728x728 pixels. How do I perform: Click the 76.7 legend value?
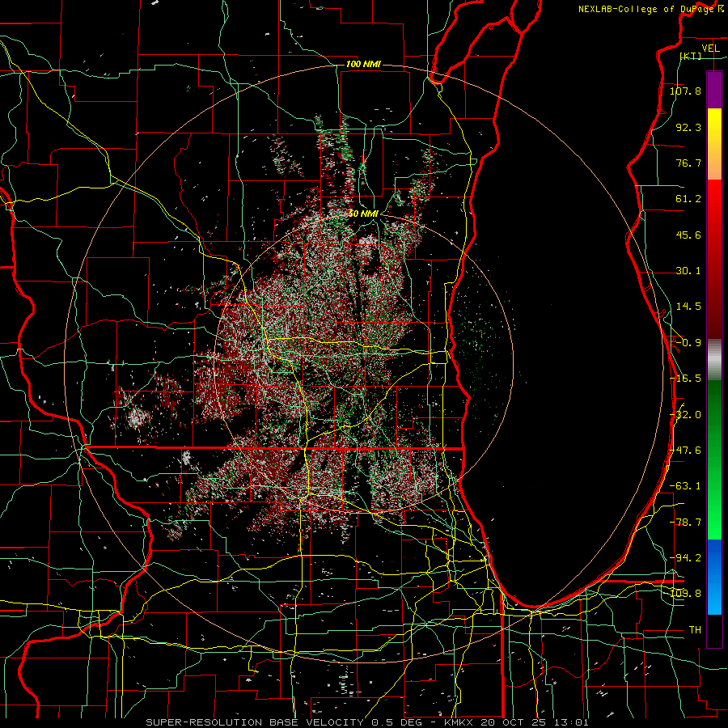pos(688,163)
